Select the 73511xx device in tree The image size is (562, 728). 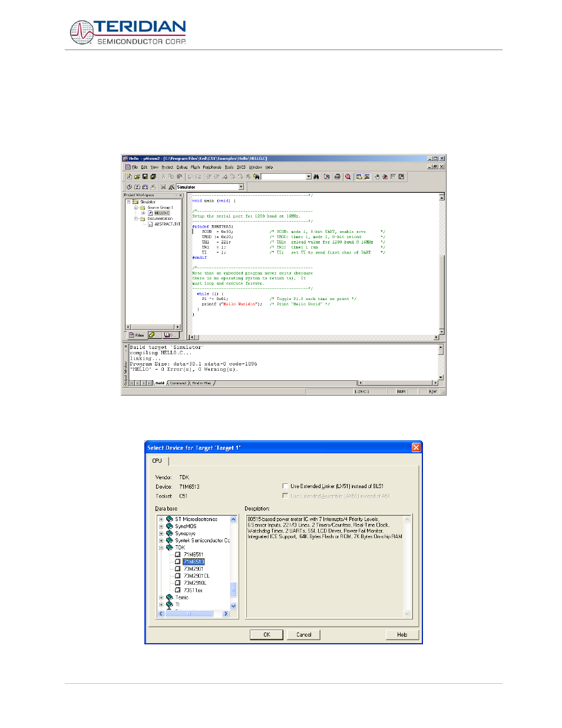pyautogui.click(x=193, y=590)
